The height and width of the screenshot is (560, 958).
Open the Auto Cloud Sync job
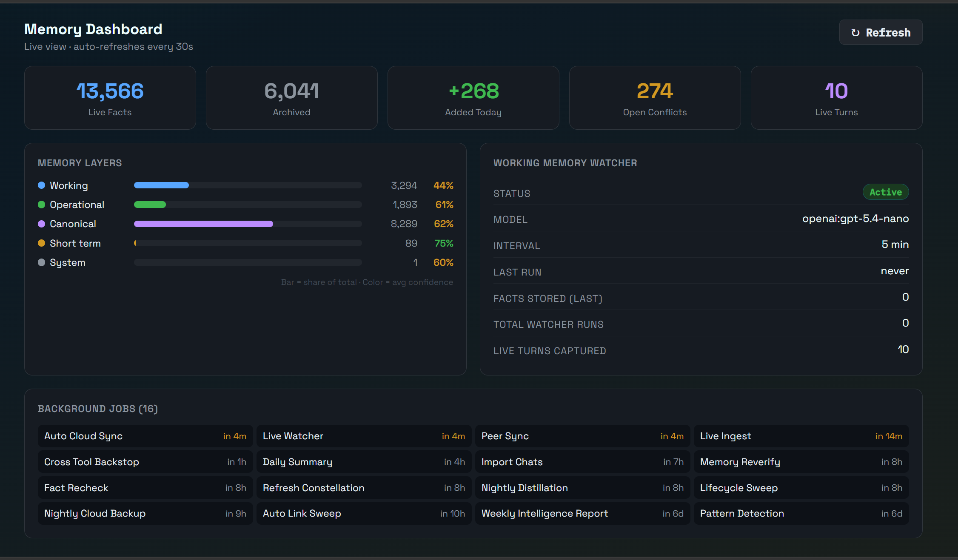[145, 436]
